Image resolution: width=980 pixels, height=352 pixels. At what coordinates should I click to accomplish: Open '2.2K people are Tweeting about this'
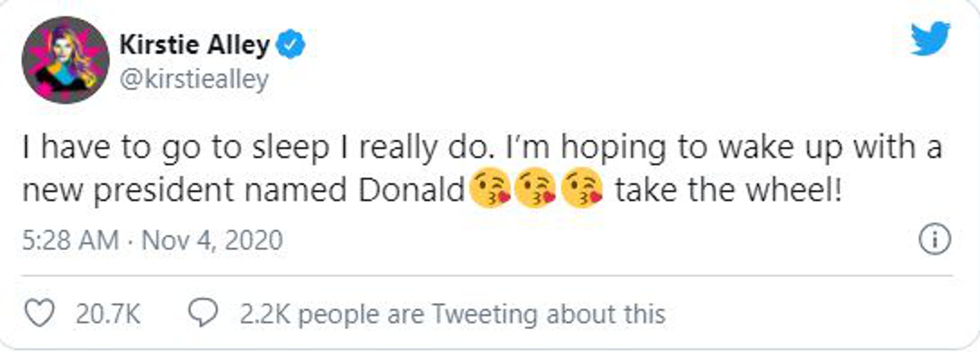(452, 314)
